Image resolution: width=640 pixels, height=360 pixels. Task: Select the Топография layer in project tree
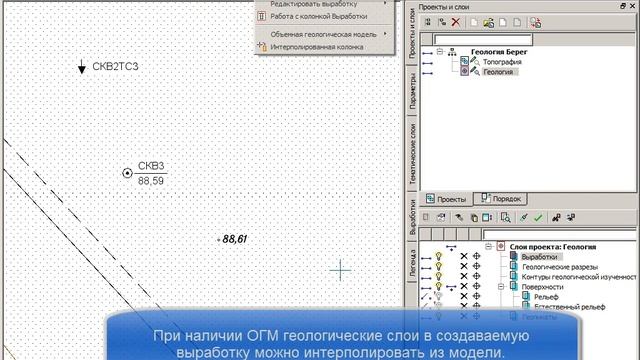click(502, 62)
